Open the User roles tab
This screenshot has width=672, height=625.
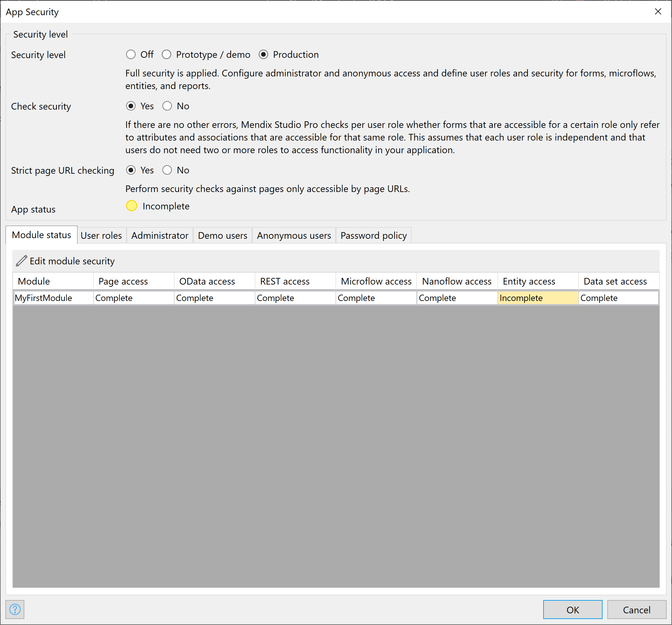[x=101, y=235]
